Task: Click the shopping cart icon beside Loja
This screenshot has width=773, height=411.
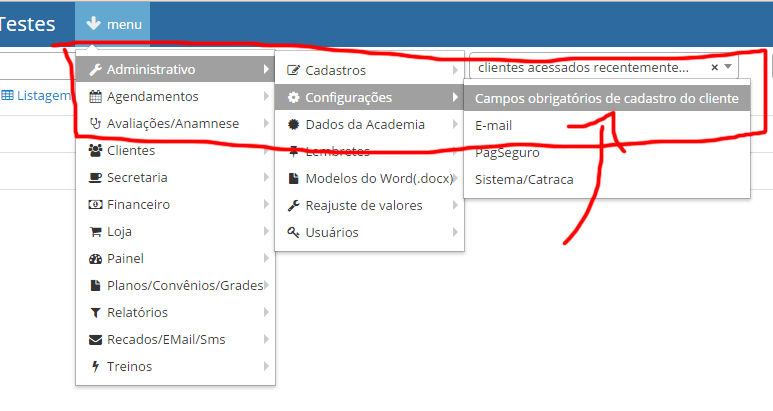Action: (x=96, y=232)
